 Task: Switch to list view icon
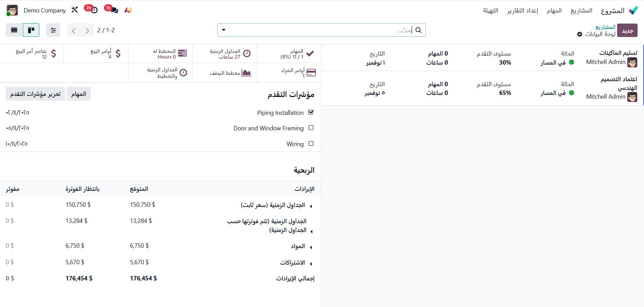[14, 30]
